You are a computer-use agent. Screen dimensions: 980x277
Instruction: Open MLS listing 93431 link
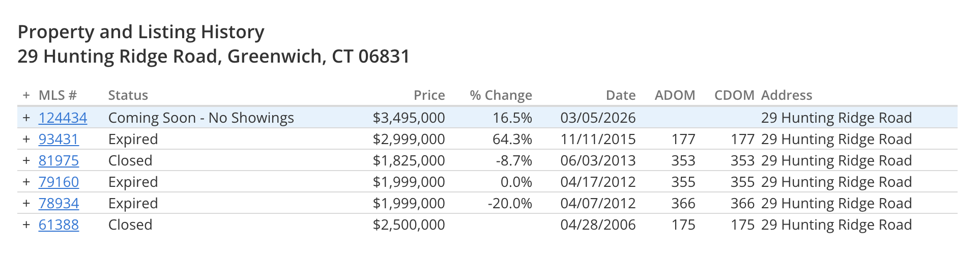[x=59, y=140]
